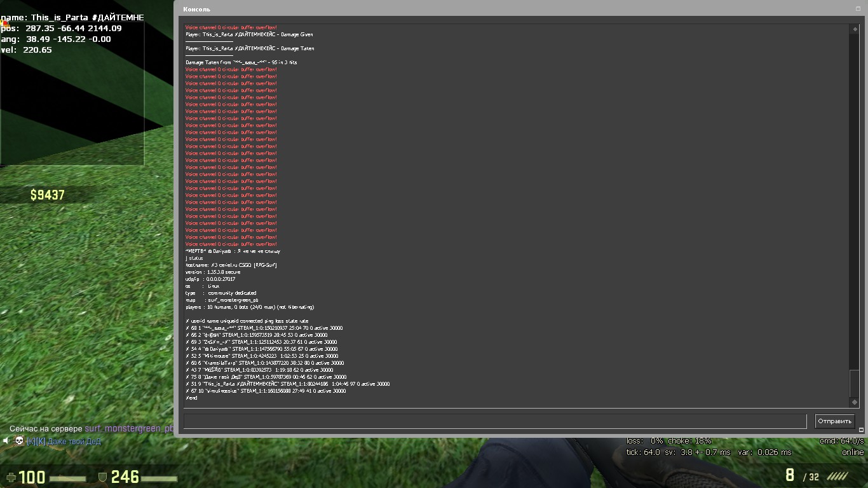Click the console command input field
Image resolution: width=868 pixels, height=488 pixels.
(494, 421)
